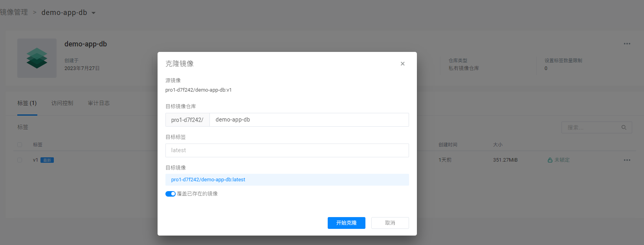Open the v1 tag row three-dot menu
The height and width of the screenshot is (245, 644).
click(627, 160)
